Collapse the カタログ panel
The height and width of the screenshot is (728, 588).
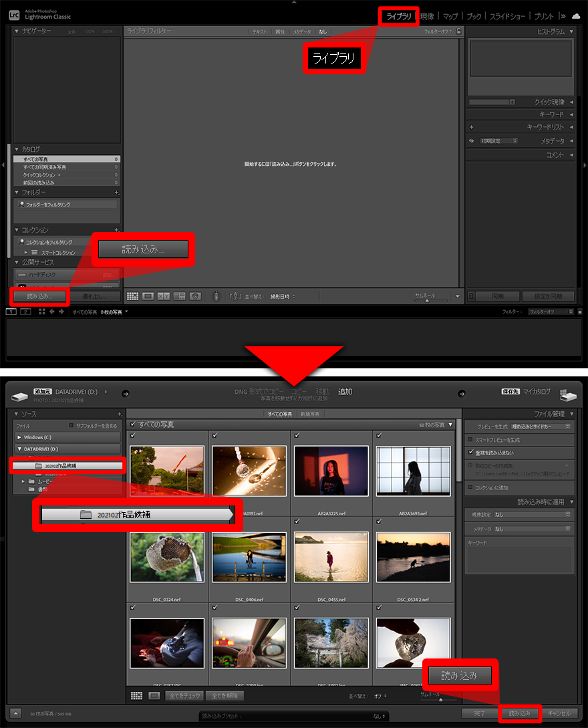[17, 149]
